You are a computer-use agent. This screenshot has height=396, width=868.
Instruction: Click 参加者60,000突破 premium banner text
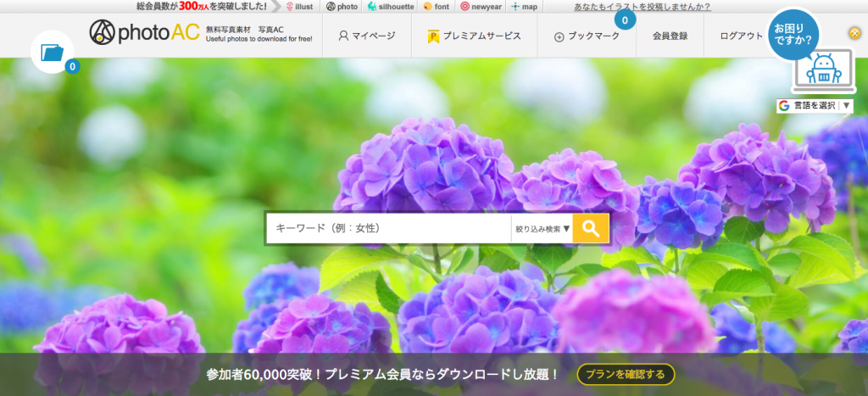[x=382, y=375]
